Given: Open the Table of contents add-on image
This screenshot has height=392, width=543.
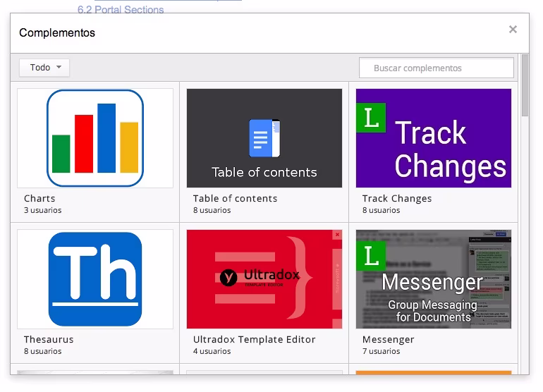Looking at the screenshot, I should 264,138.
